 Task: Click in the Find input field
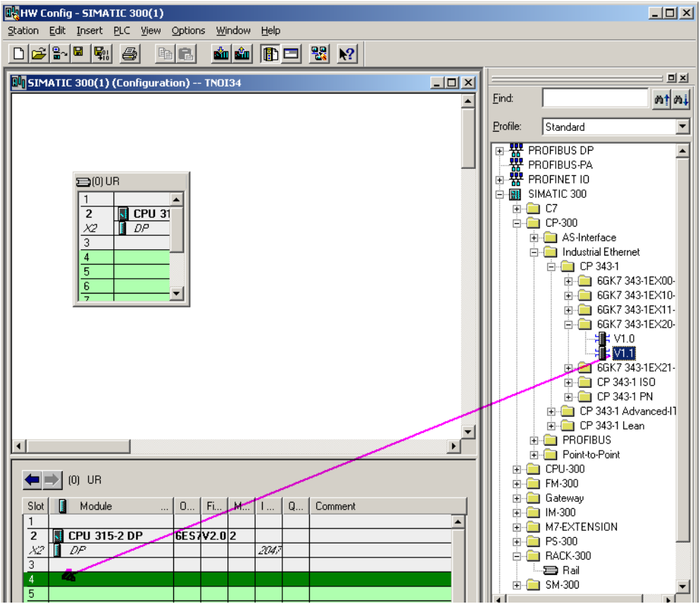[x=595, y=99]
